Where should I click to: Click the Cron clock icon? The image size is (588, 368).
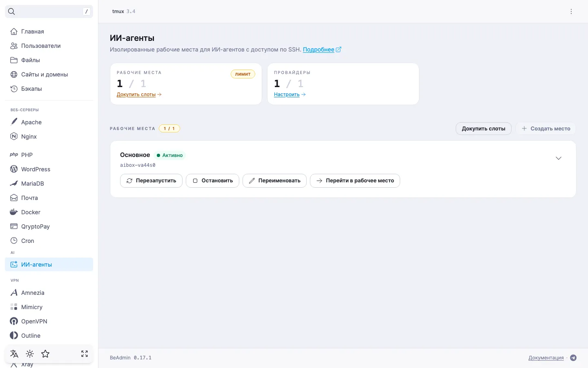coord(14,240)
